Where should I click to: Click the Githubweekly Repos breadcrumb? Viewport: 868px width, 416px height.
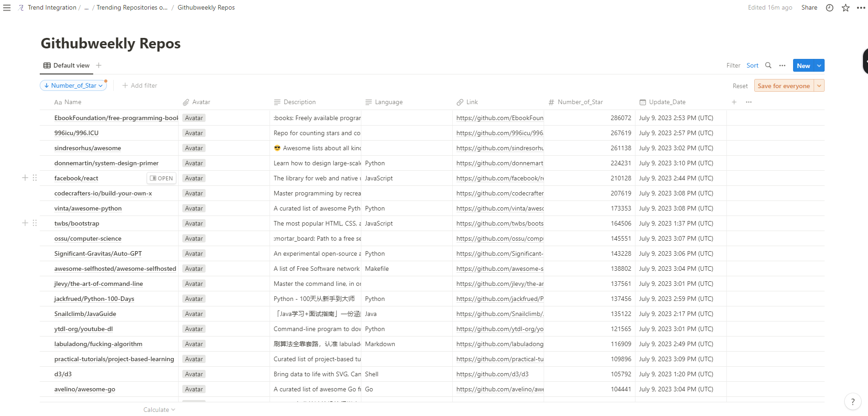click(206, 8)
